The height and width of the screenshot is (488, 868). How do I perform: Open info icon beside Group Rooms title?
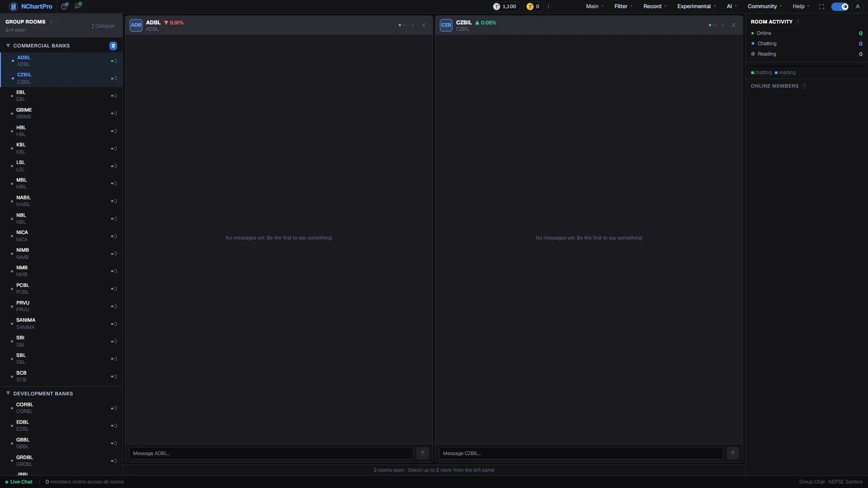click(51, 22)
